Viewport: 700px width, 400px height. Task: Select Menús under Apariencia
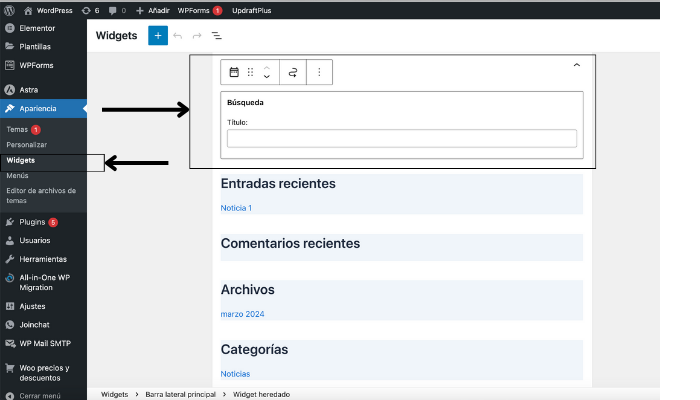(x=18, y=175)
